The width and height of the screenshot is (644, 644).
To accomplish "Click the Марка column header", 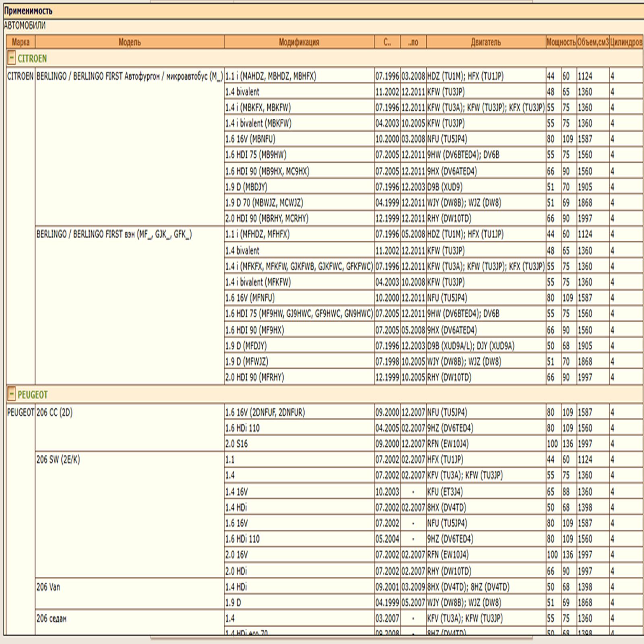I will point(21,42).
